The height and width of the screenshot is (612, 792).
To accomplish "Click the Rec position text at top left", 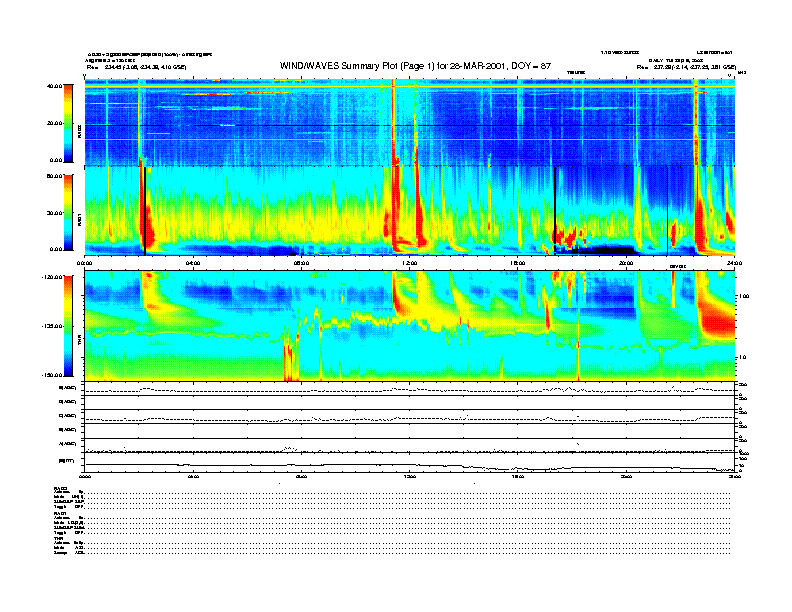I will coord(136,67).
